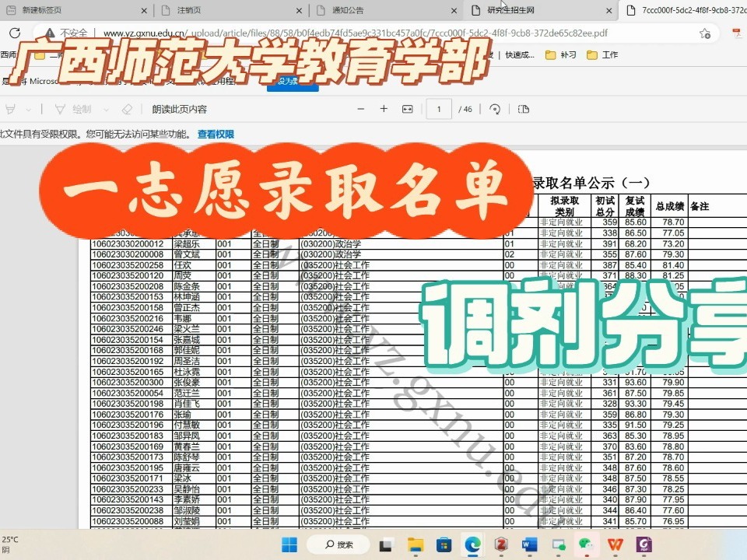Select the 绘制 draw tool
The height and width of the screenshot is (560, 747).
[72, 110]
